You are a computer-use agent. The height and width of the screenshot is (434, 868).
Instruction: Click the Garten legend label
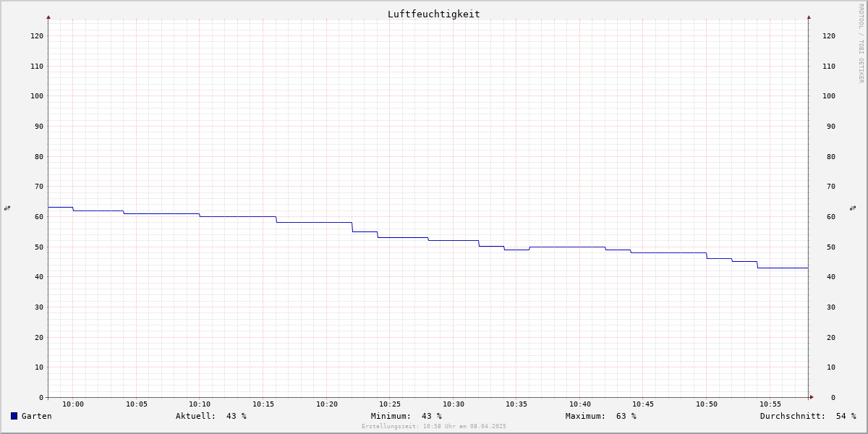36,416
